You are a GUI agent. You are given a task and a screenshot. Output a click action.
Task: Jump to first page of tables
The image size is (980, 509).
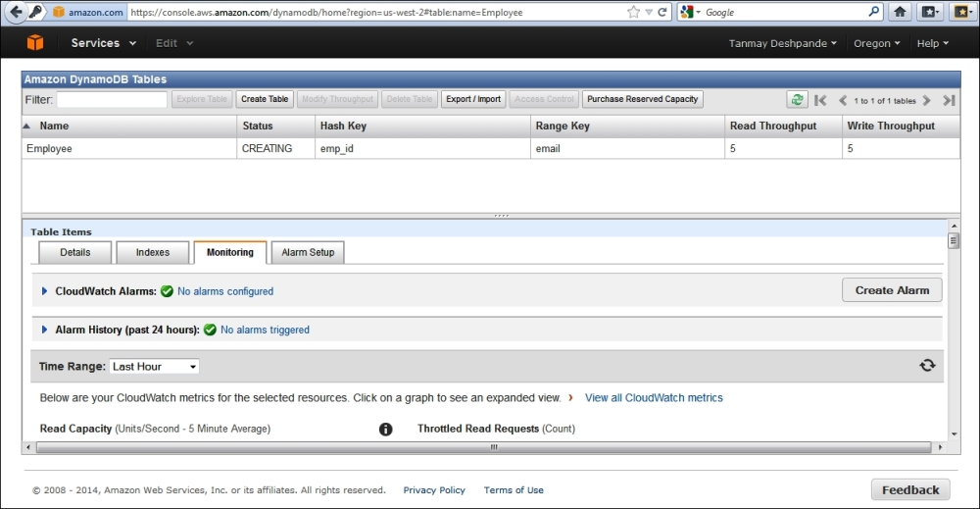(820, 100)
